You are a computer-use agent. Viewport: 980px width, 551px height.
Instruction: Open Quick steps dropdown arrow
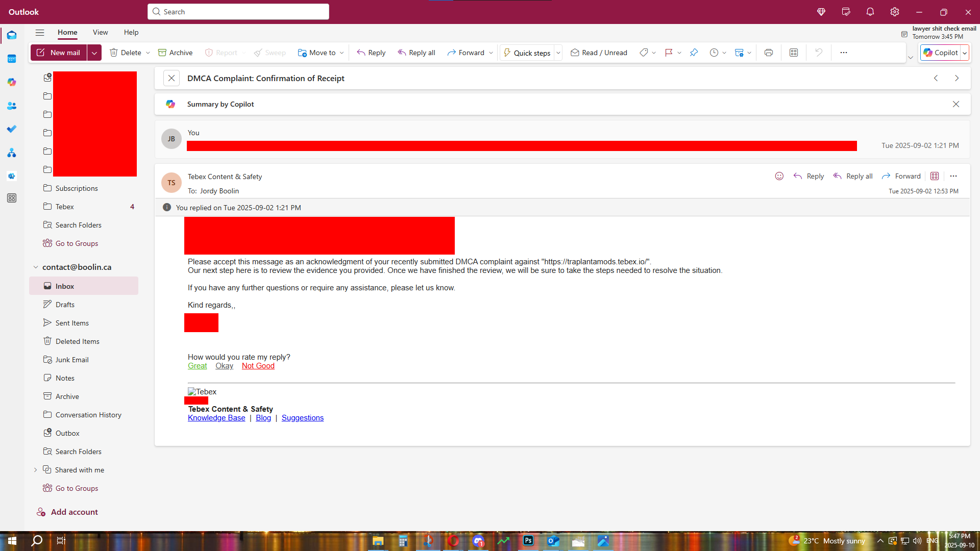pyautogui.click(x=558, y=53)
